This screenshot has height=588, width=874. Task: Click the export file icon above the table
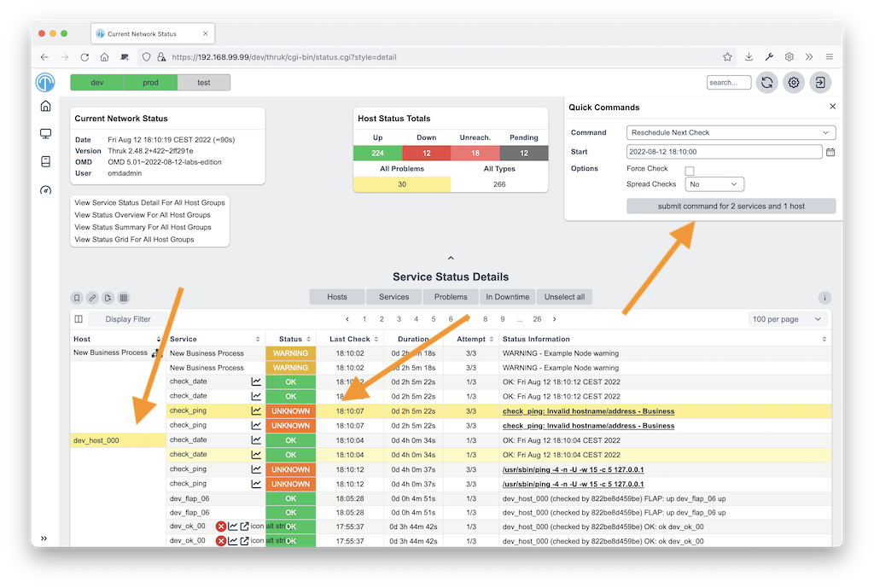tap(108, 298)
